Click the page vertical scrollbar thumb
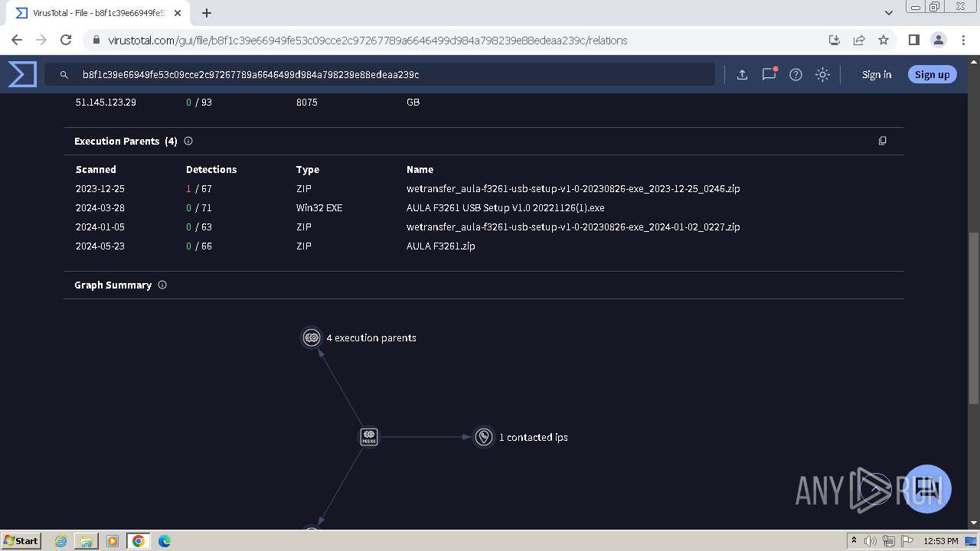Screen dimensions: 980x551 click(x=973, y=318)
